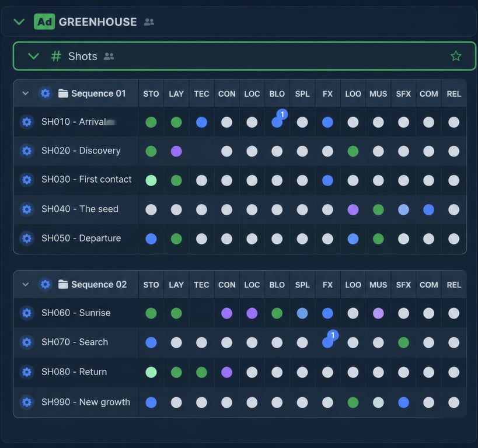This screenshot has height=448, width=478.
Task: Favorite Shots with the star icon
Action: 456,56
